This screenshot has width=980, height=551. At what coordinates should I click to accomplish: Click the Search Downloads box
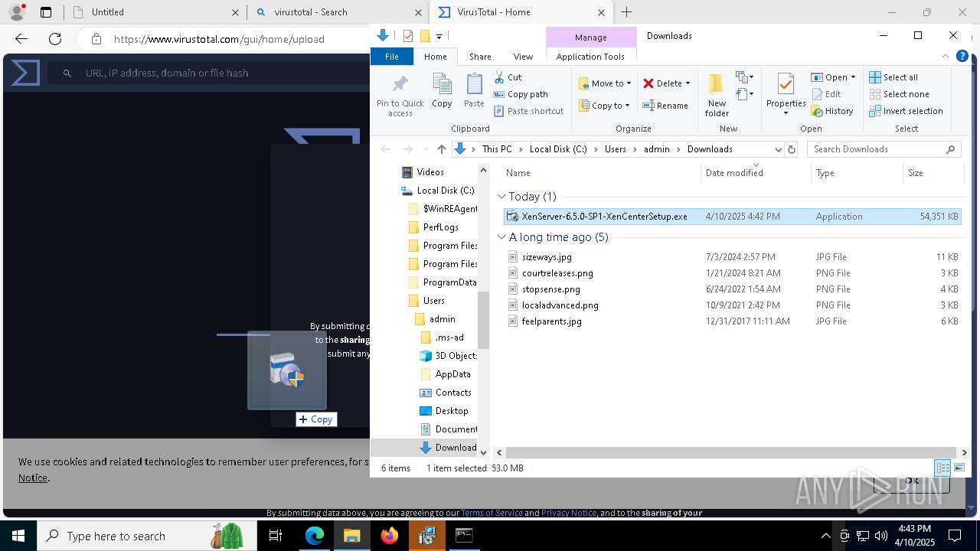pos(884,149)
